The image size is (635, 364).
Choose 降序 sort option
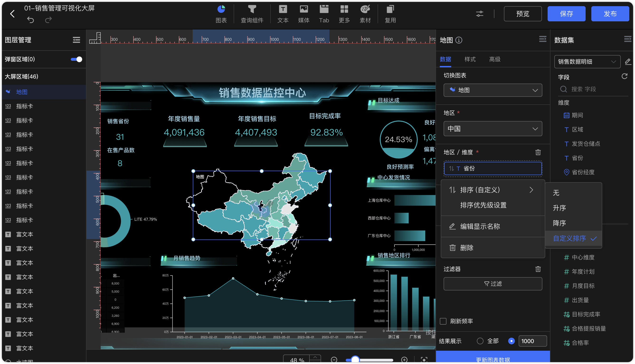point(573,223)
